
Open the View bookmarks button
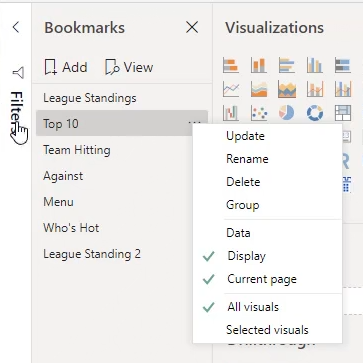point(129,67)
